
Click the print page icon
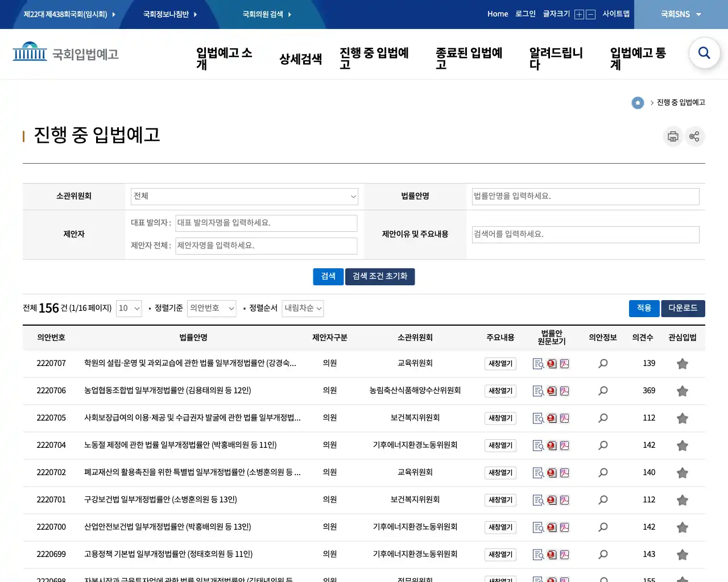[x=673, y=136]
